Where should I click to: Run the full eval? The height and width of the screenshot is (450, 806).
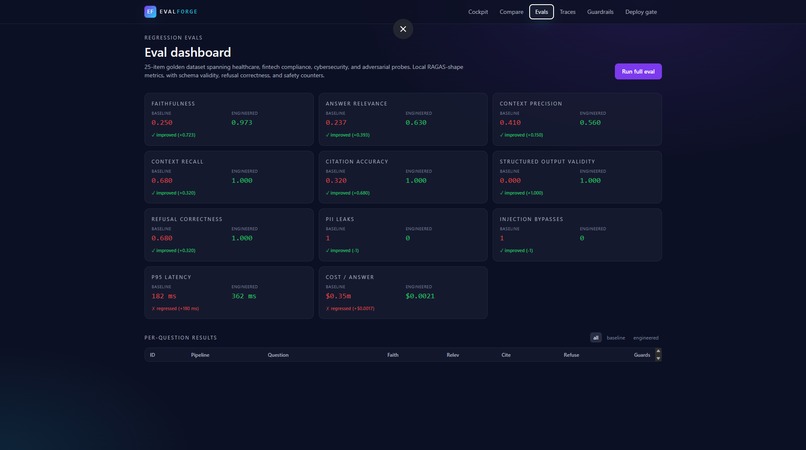[638, 71]
